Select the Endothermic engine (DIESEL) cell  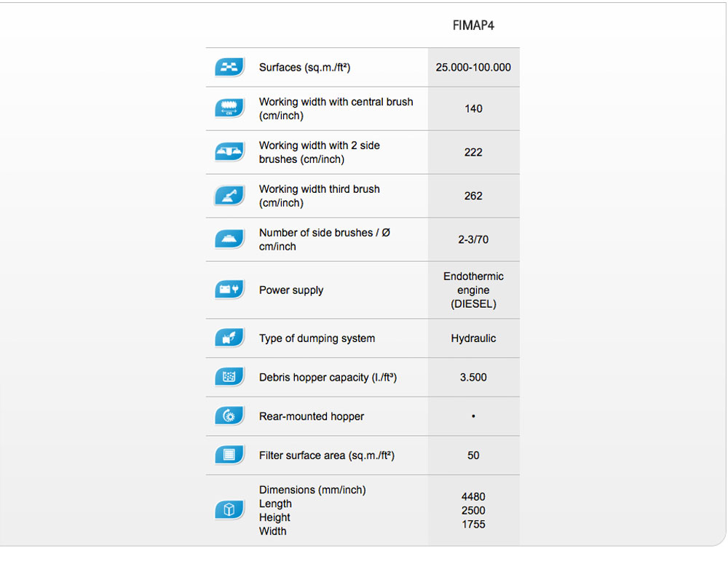(473, 290)
